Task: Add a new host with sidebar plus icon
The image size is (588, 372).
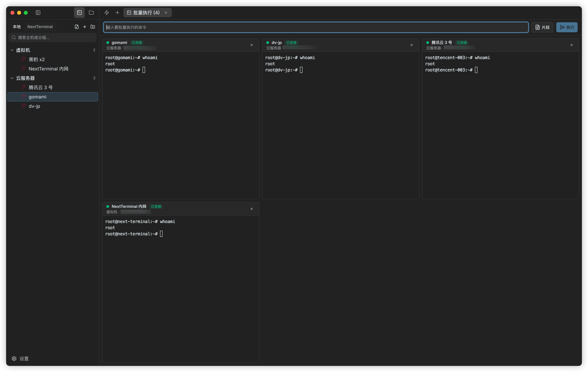Action: click(x=85, y=27)
